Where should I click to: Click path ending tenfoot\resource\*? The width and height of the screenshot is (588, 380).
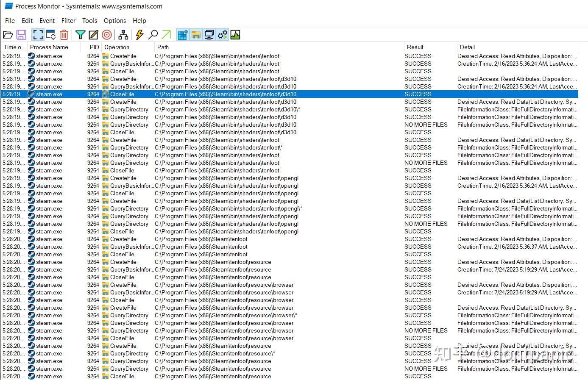pos(215,353)
